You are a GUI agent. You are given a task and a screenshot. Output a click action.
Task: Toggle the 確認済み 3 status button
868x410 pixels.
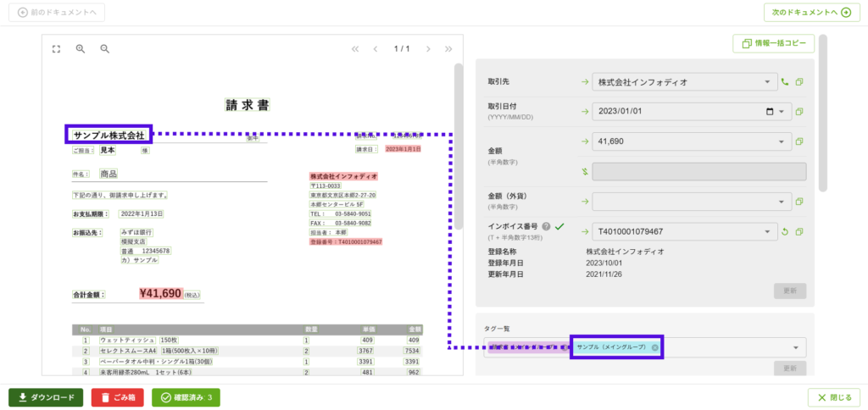coord(186,397)
